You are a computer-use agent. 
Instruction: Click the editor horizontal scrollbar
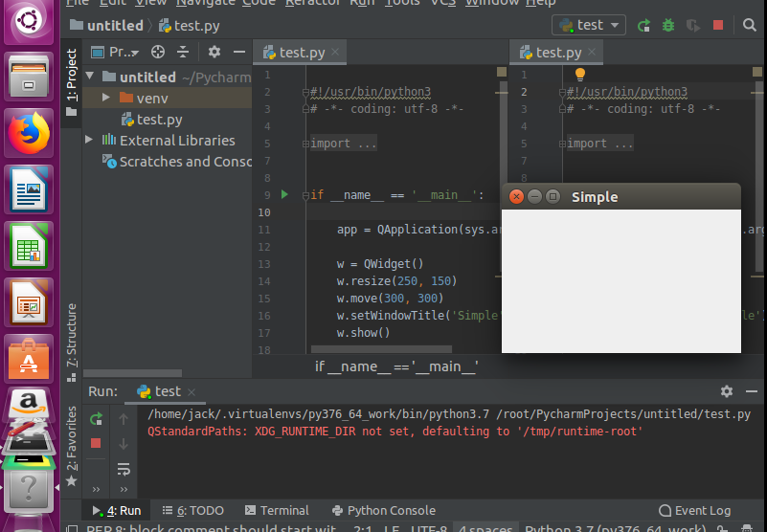(381, 349)
